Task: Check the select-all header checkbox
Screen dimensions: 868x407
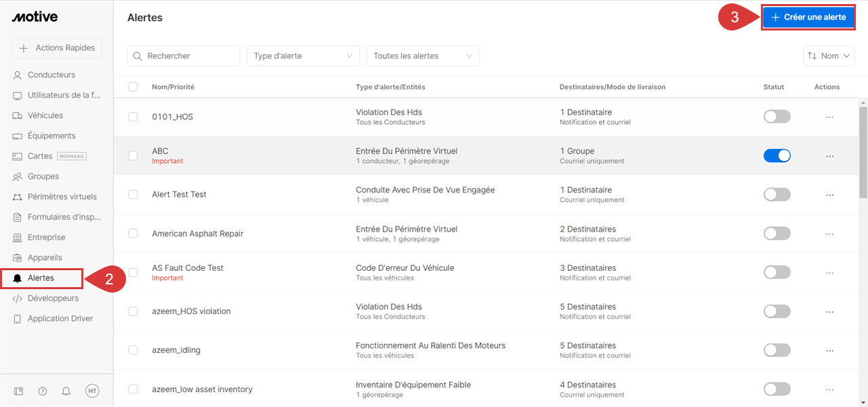Action: pyautogui.click(x=133, y=87)
